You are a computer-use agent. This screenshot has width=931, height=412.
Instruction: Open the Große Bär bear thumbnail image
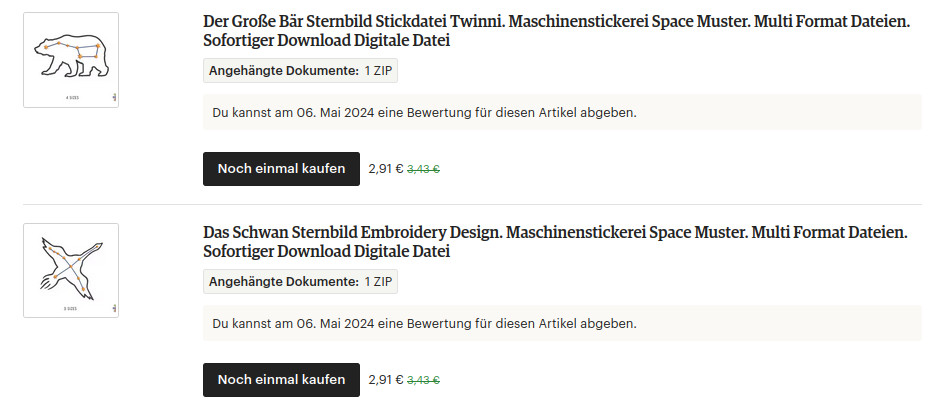71,60
